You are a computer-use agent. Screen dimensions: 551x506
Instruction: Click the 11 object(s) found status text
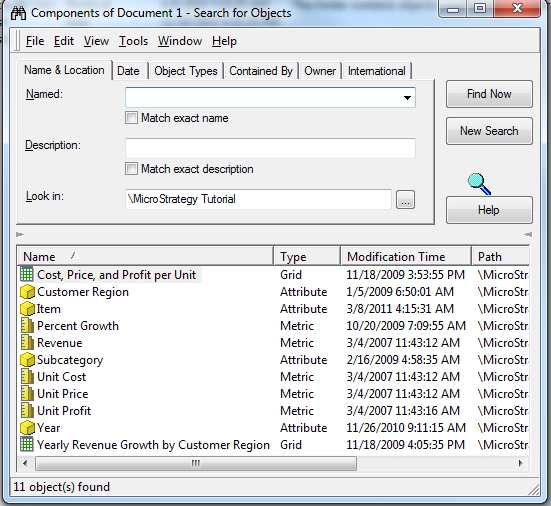coord(62,487)
